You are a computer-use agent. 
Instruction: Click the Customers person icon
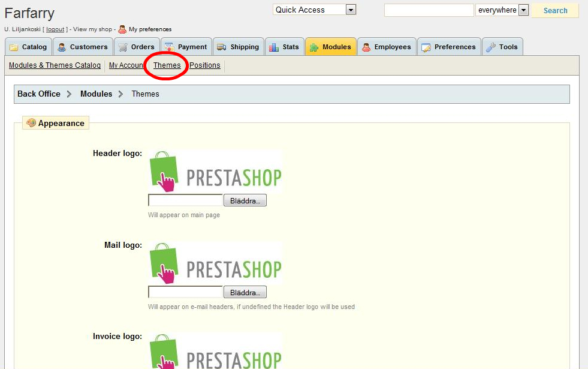[x=62, y=47]
